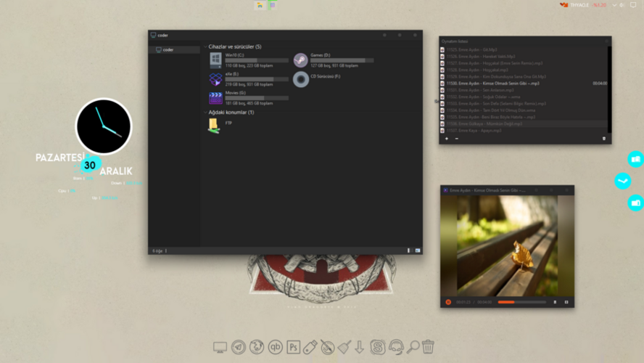Click the album art in the media player
This screenshot has height=363, width=644.
point(507,245)
